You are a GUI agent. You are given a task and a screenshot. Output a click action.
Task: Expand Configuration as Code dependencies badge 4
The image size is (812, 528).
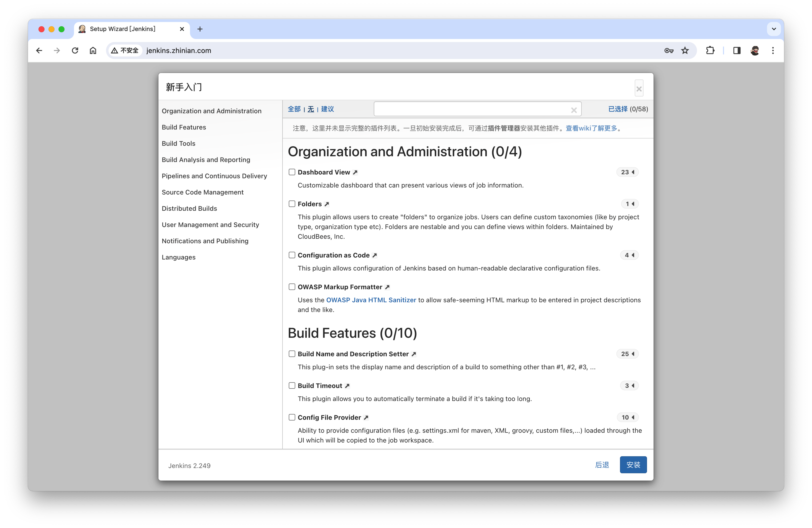click(629, 255)
